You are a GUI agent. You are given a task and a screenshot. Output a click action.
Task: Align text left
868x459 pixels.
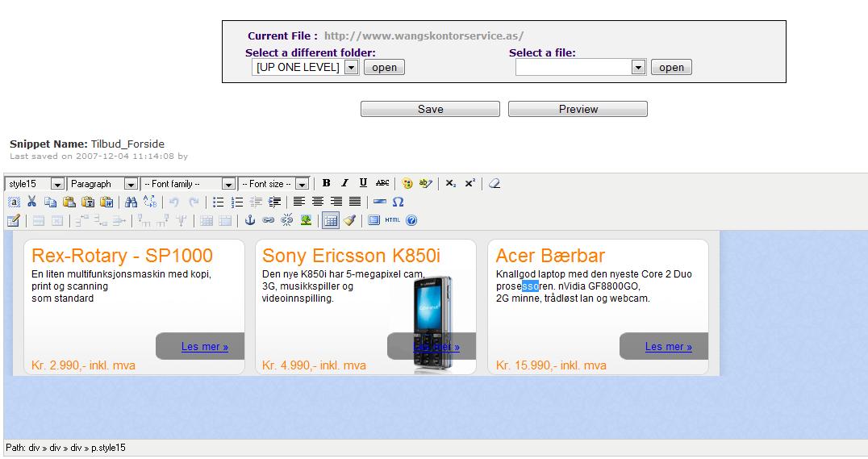pyautogui.click(x=299, y=202)
